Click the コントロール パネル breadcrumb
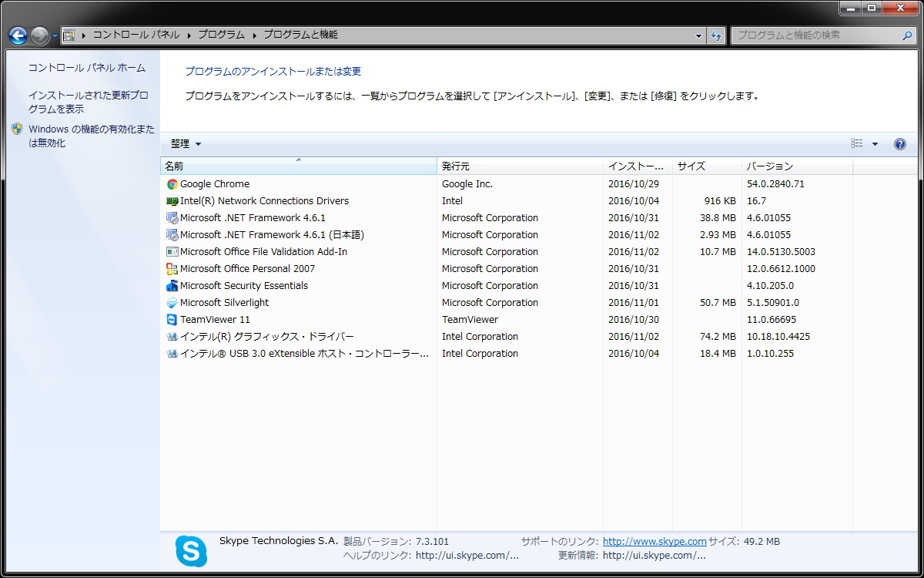924x578 pixels. click(136, 35)
